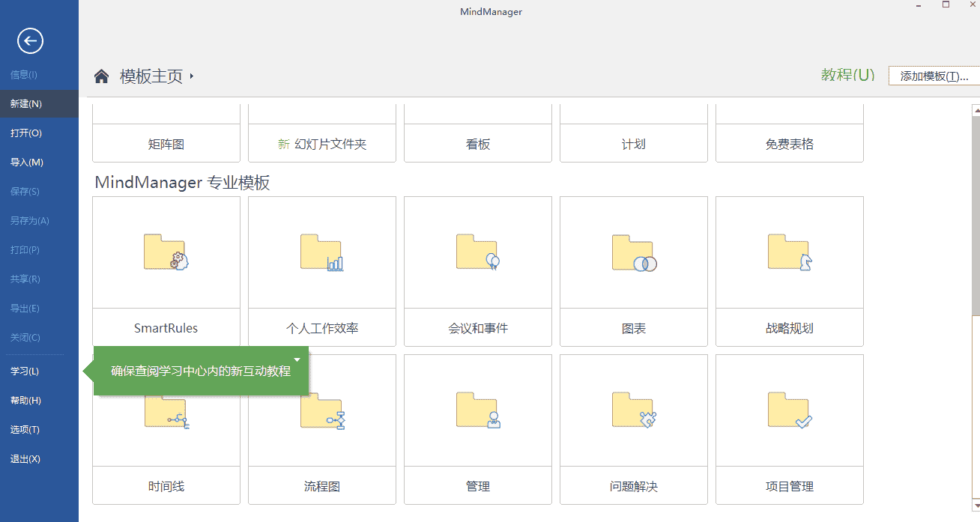The height and width of the screenshot is (522, 980).
Task: Open the 看板 template tile
Action: [x=477, y=144]
